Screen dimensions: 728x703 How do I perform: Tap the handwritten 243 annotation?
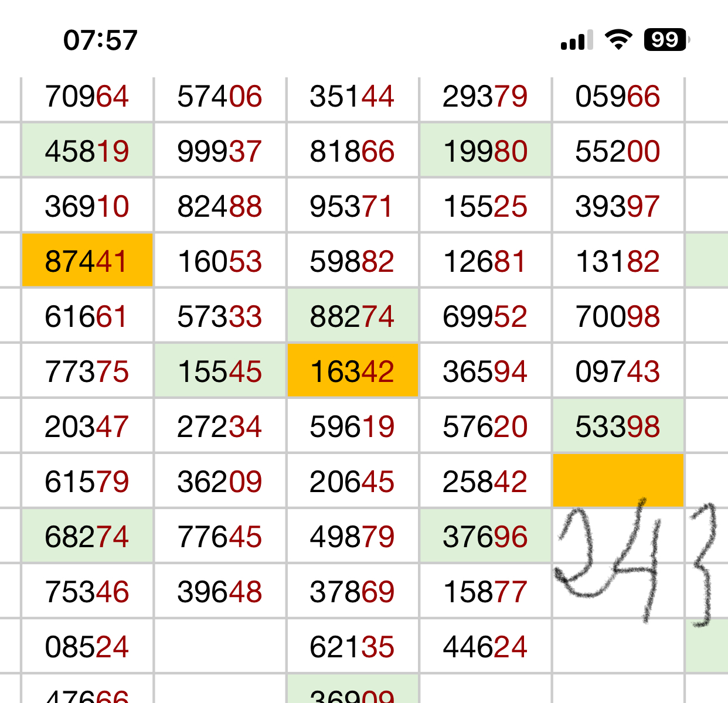click(636, 562)
